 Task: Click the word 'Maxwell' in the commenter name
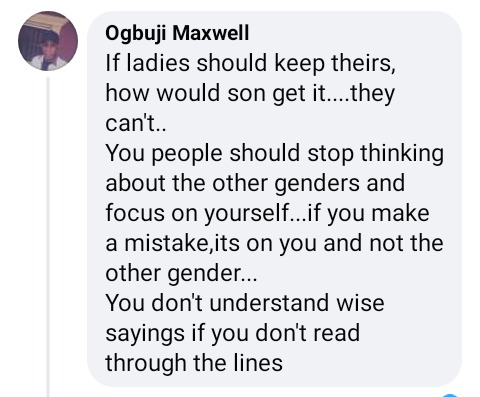(211, 33)
